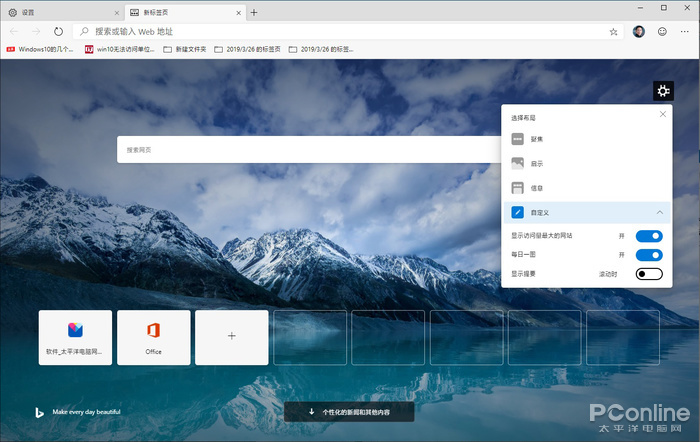The width and height of the screenshot is (700, 442).
Task: Go back to previous page
Action: (x=14, y=31)
